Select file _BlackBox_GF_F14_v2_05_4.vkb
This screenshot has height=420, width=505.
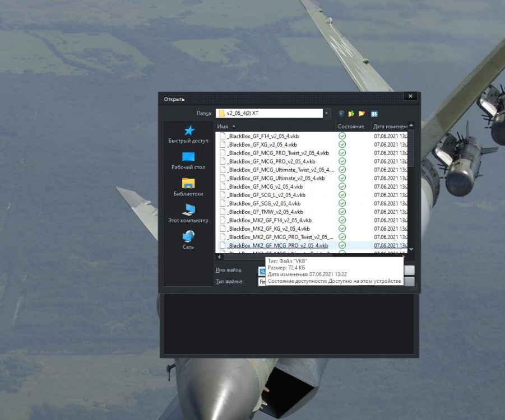pos(263,136)
